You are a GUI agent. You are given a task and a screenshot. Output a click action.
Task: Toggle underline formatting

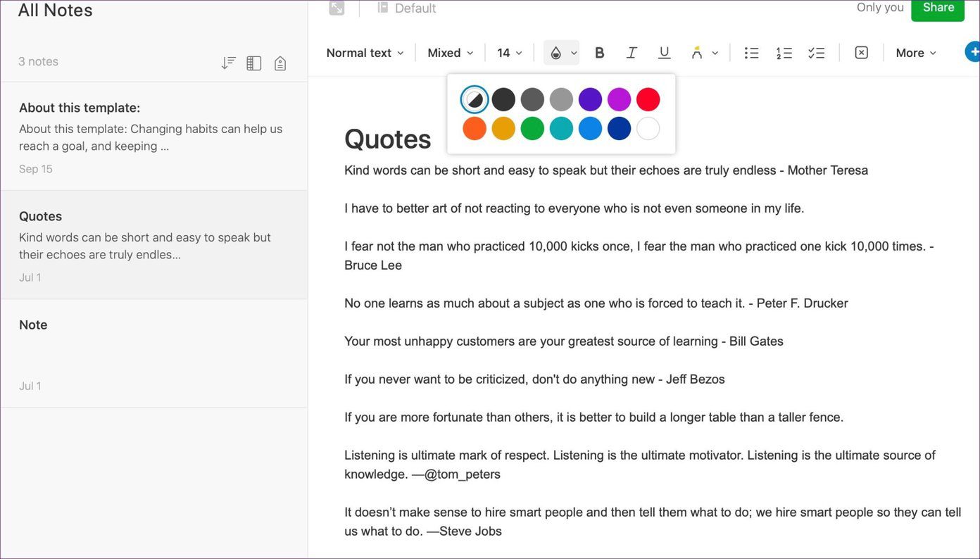[x=664, y=53]
